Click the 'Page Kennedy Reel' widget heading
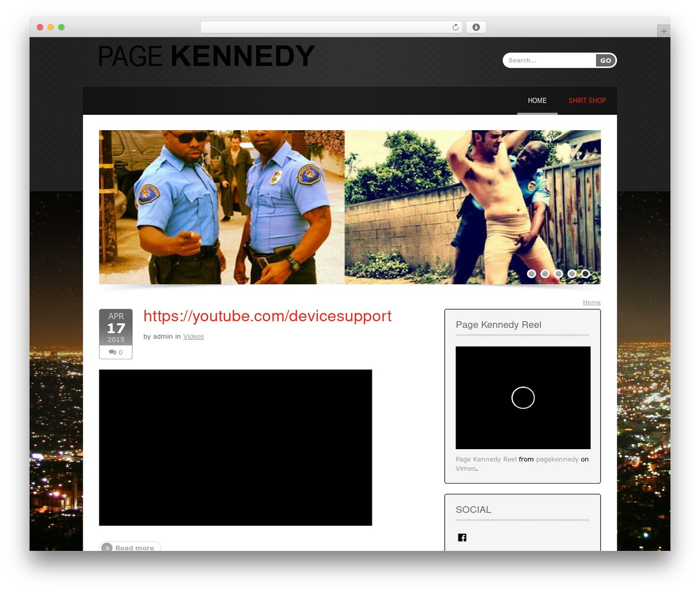The image size is (700, 593). point(498,325)
